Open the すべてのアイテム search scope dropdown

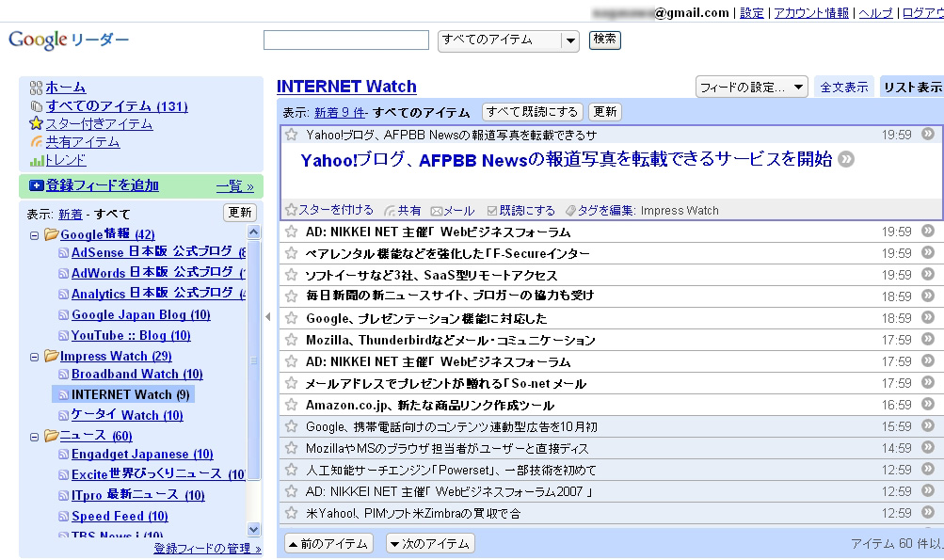click(569, 40)
